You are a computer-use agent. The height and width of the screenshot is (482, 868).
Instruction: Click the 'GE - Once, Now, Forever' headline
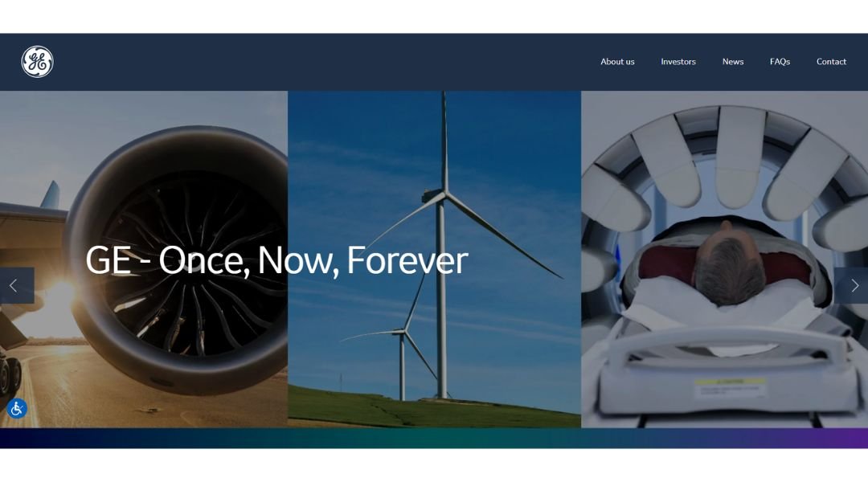276,260
